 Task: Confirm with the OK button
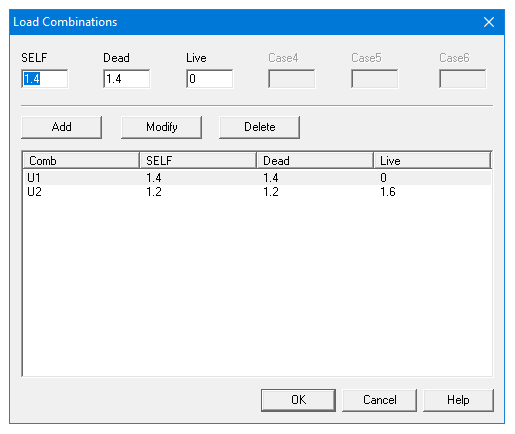[298, 400]
